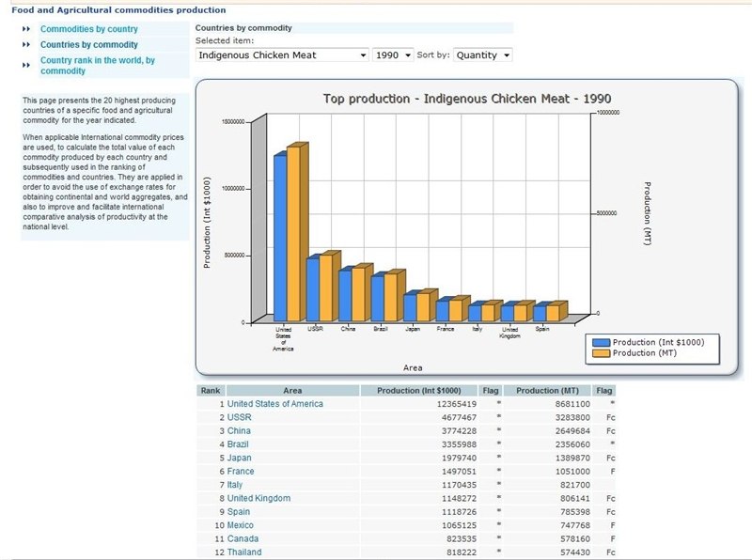Click the Rank column header

click(x=211, y=390)
